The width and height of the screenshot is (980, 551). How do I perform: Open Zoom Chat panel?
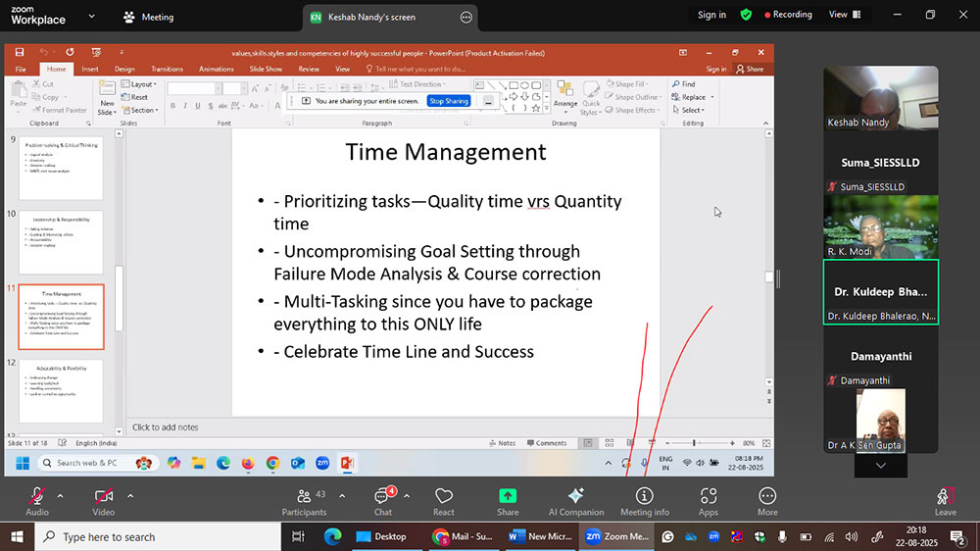pos(382,502)
